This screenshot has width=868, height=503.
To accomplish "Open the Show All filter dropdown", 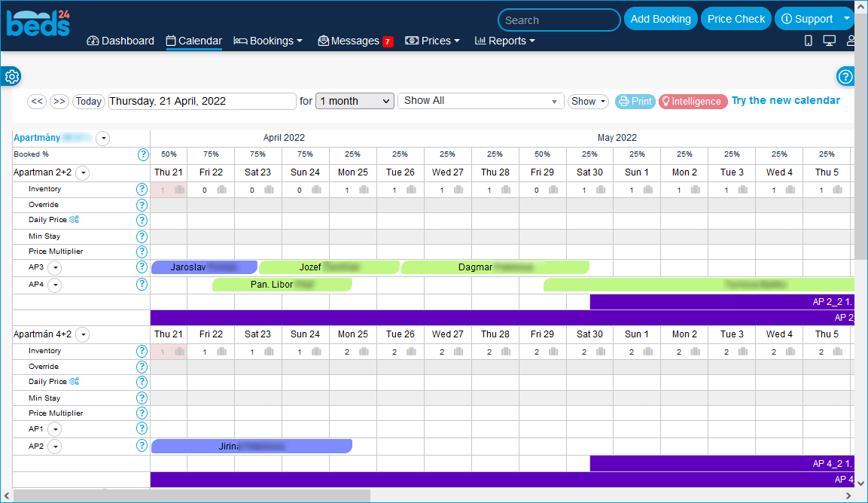I will 480,101.
